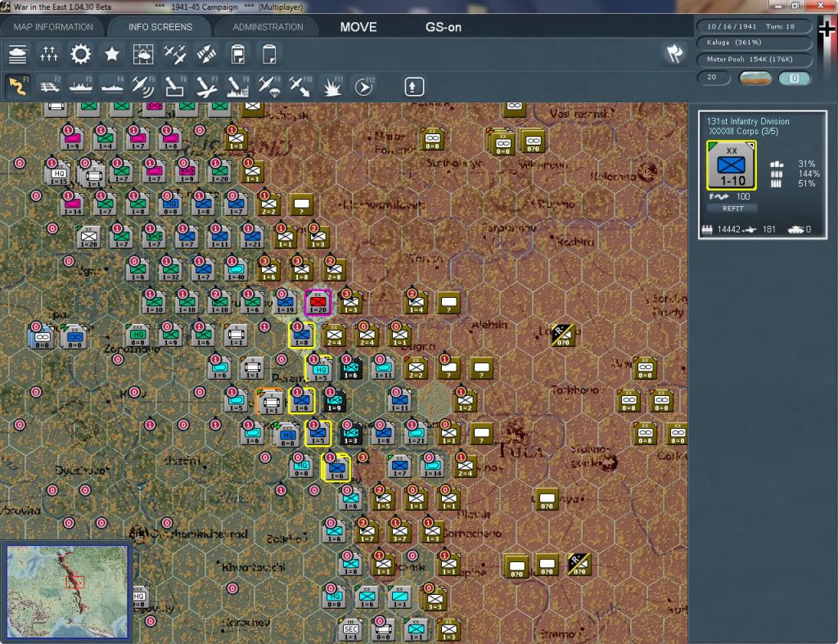Switch to the Map Information tab
Image resolution: width=838 pixels, height=644 pixels.
[x=53, y=27]
